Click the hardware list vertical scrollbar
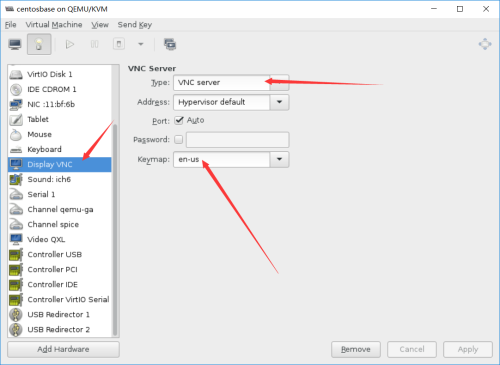 (x=115, y=230)
